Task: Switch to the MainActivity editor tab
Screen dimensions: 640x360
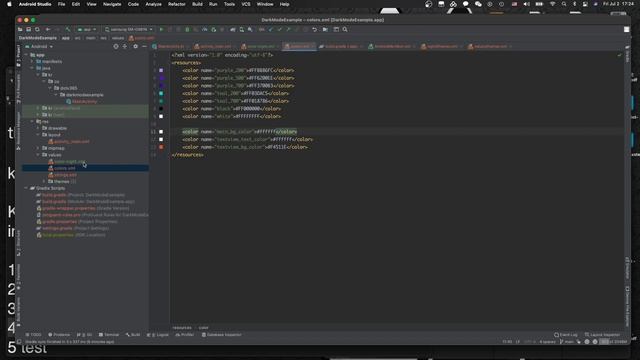Action: [168, 47]
